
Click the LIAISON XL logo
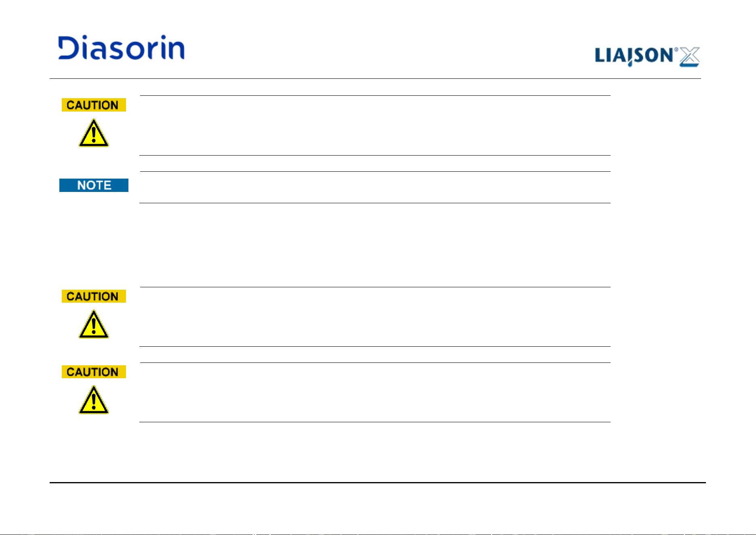647,57
